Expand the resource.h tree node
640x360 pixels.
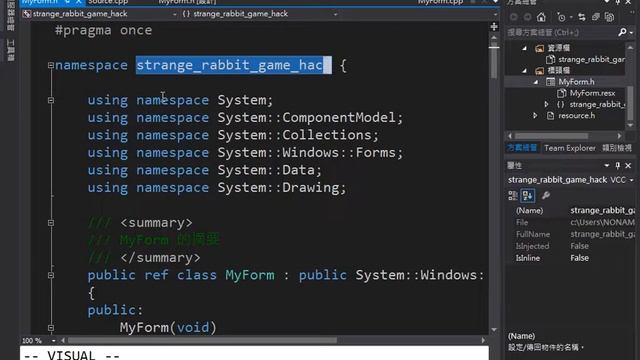[x=535, y=116]
